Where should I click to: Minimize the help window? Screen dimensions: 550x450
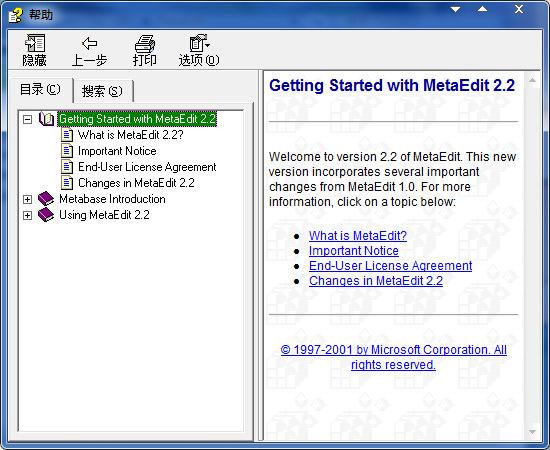pyautogui.click(x=455, y=9)
